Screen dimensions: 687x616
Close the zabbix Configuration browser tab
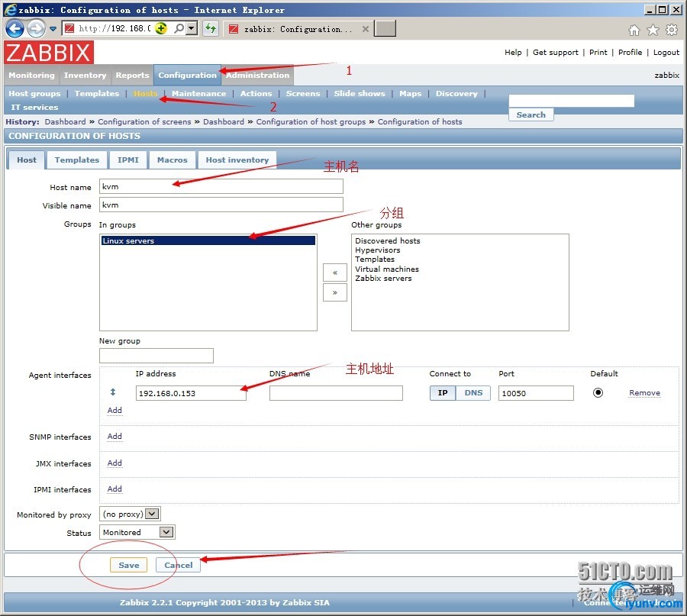tap(366, 29)
